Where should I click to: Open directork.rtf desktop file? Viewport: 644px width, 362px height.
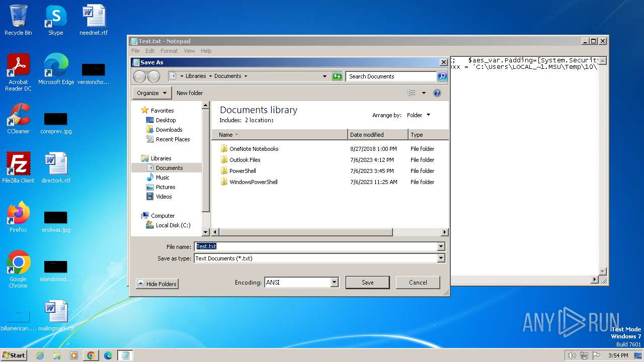pos(56,167)
